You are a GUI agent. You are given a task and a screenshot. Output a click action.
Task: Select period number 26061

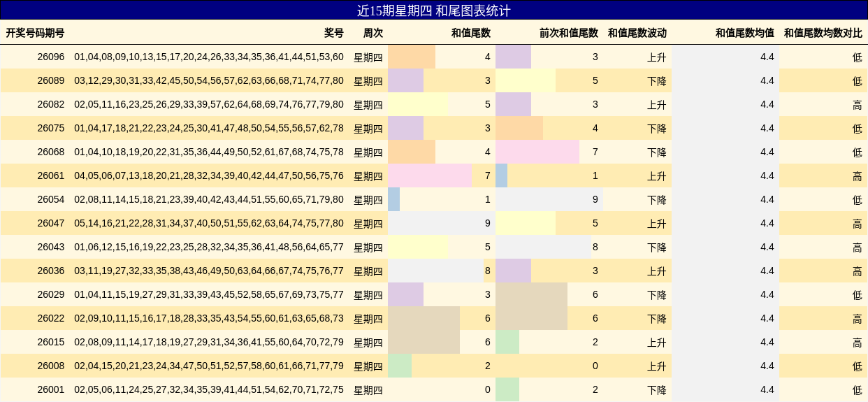click(x=51, y=175)
